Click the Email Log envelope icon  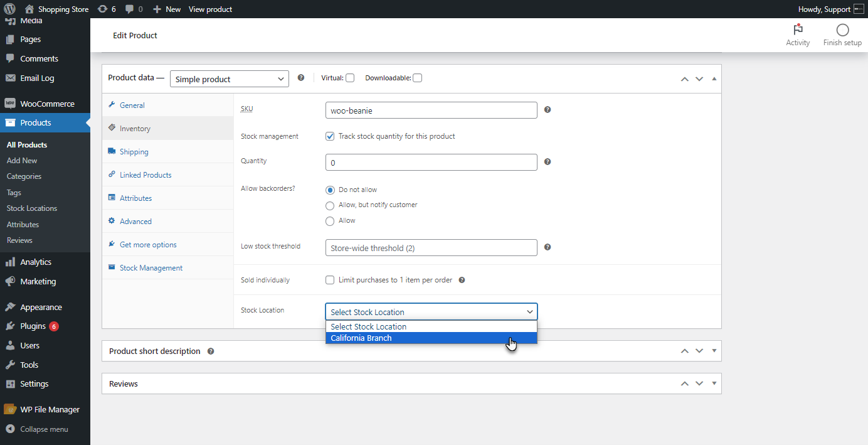10,78
